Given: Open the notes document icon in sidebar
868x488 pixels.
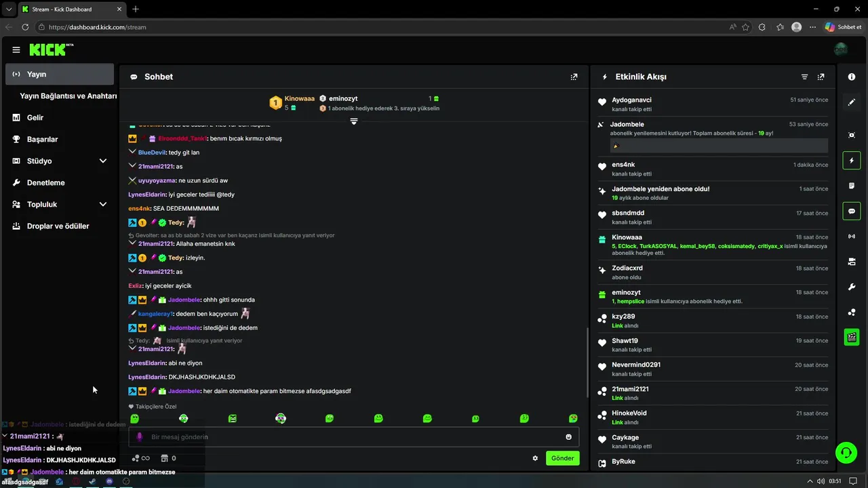Looking at the screenshot, I should tap(852, 186).
